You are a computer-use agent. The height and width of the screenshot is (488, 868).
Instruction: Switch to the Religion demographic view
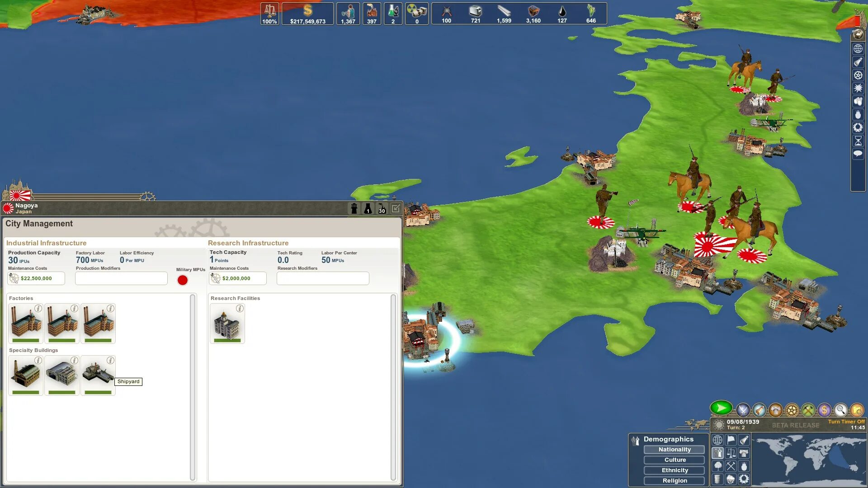[674, 481]
